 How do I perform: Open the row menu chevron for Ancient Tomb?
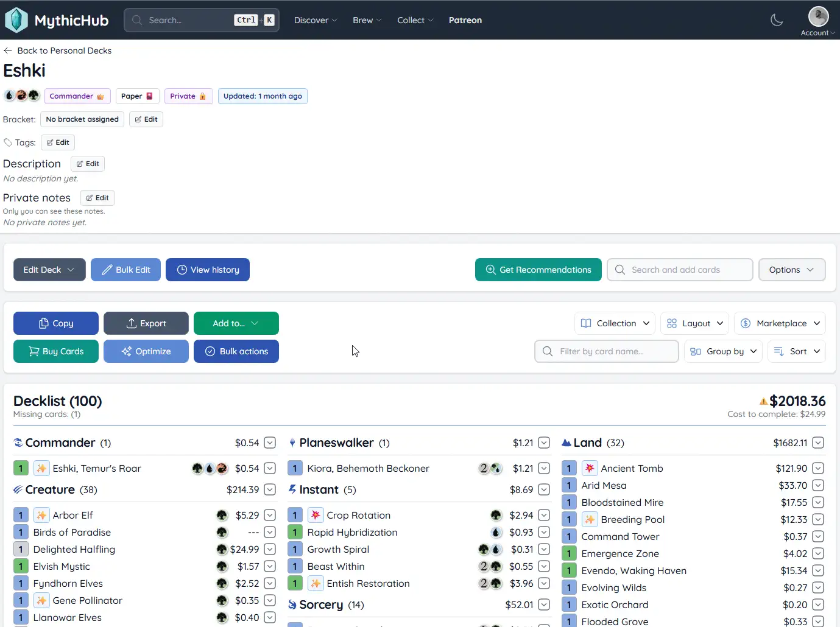click(x=818, y=468)
